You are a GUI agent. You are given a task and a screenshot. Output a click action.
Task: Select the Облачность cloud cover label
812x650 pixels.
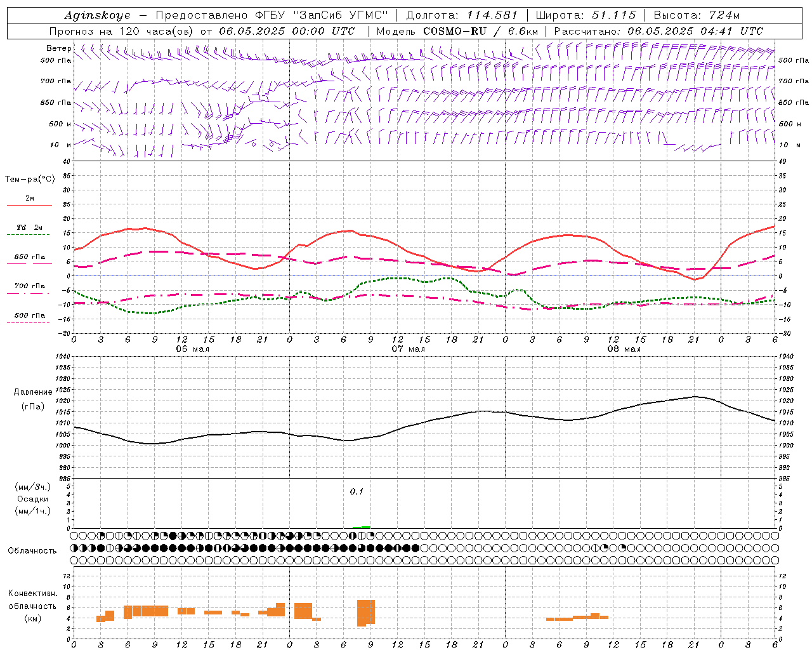pyautogui.click(x=32, y=551)
